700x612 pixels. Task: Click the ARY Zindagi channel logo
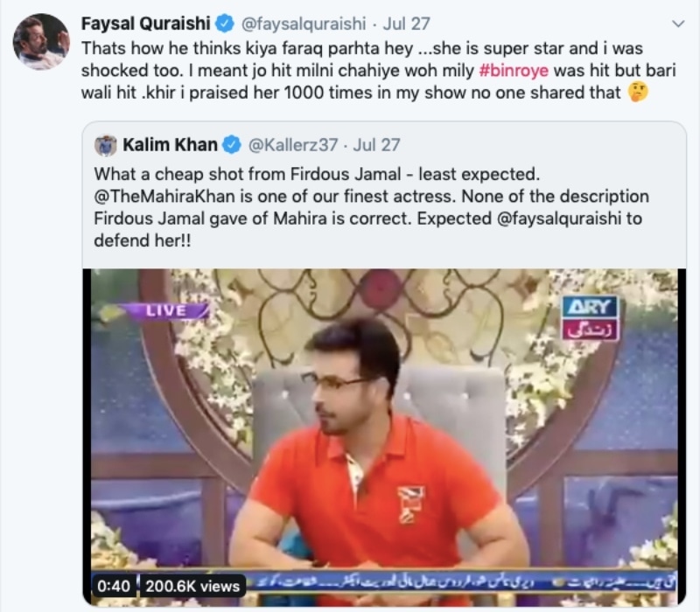(x=590, y=318)
